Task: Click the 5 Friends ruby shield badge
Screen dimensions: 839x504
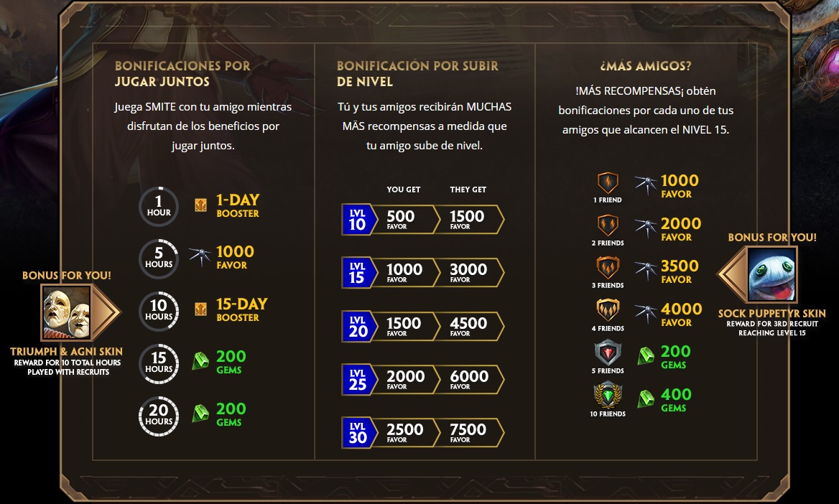Action: [608, 353]
